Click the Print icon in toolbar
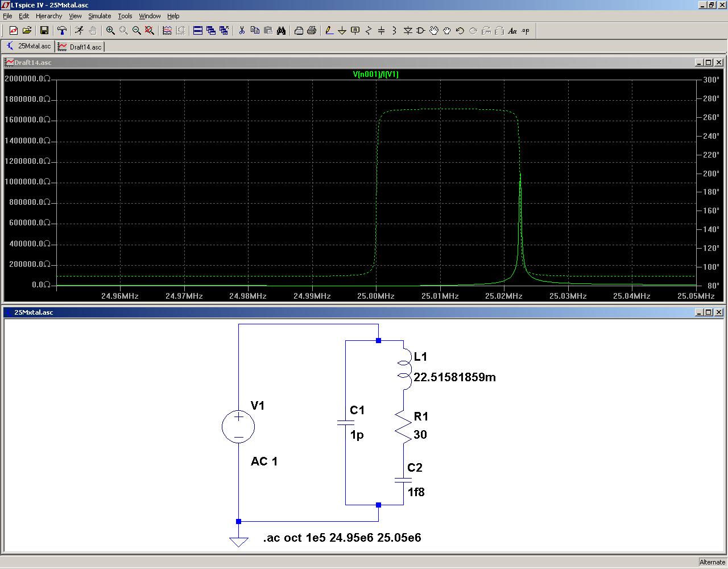 (312, 31)
